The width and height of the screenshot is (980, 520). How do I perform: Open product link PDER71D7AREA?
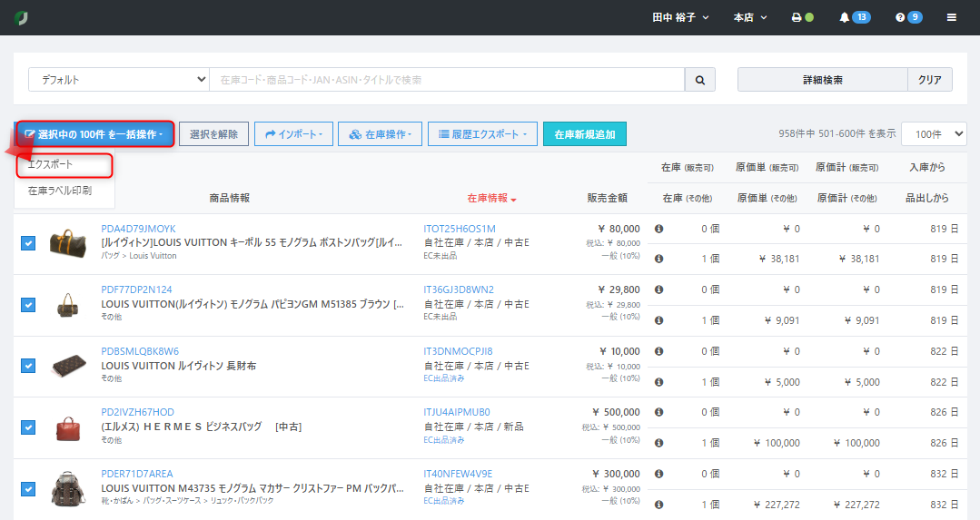click(137, 474)
